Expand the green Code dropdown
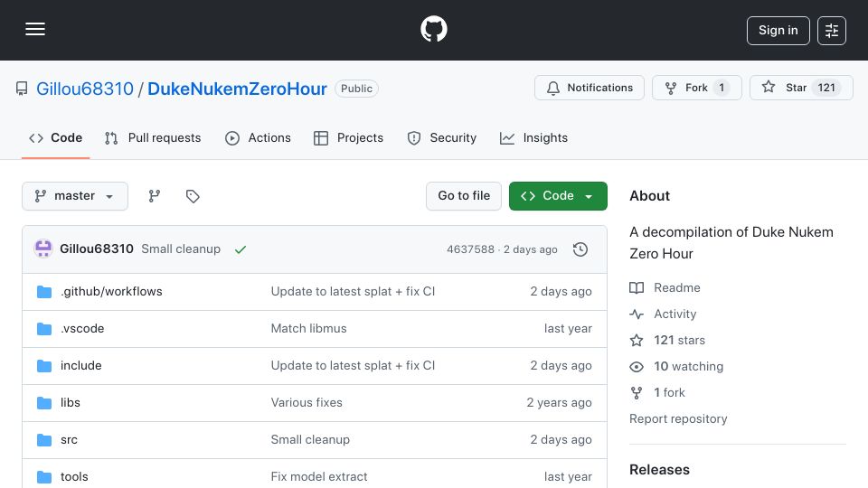 point(558,196)
